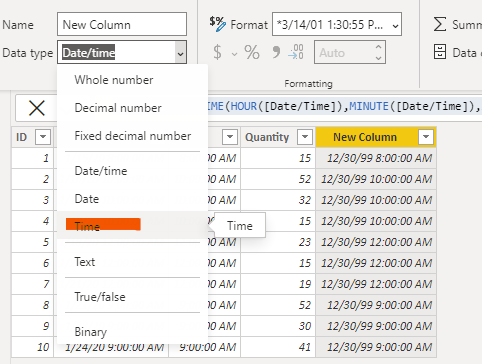Click the decimal places format icon
Screen dimensions: 482x364
[x=296, y=52]
